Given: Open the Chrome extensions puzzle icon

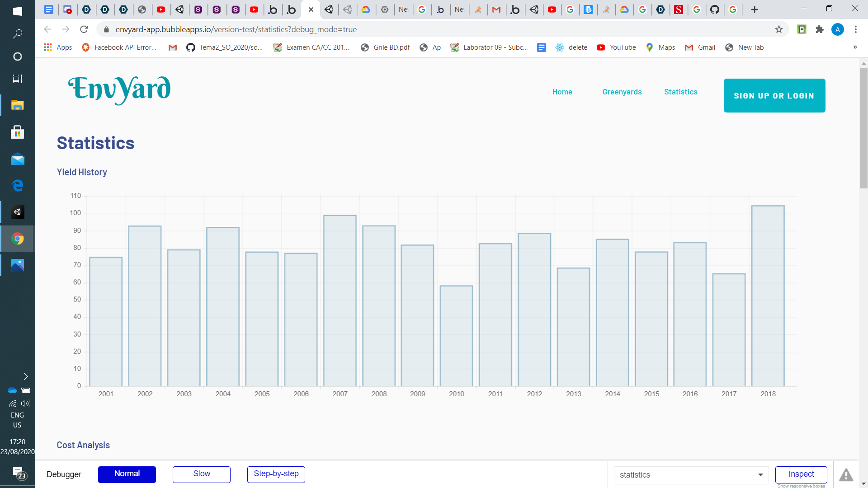Looking at the screenshot, I should pos(819,29).
